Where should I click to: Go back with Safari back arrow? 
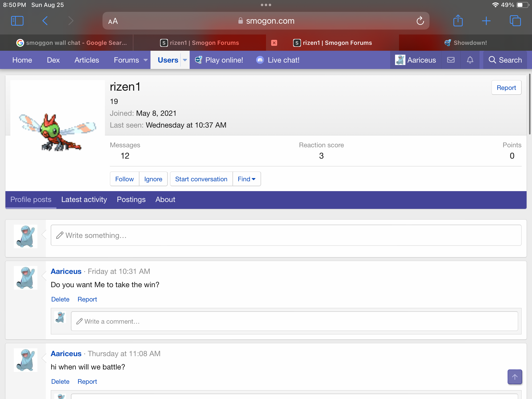click(x=45, y=21)
